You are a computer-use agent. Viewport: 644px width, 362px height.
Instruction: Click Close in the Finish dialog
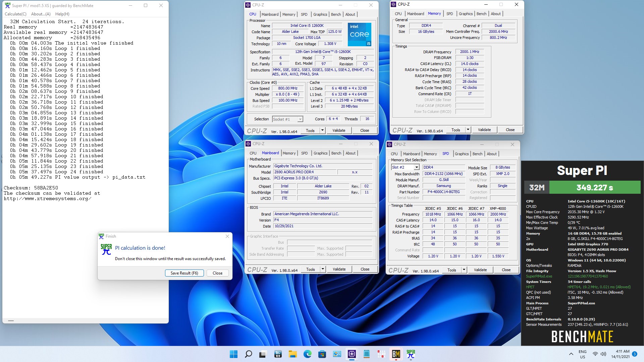217,273
